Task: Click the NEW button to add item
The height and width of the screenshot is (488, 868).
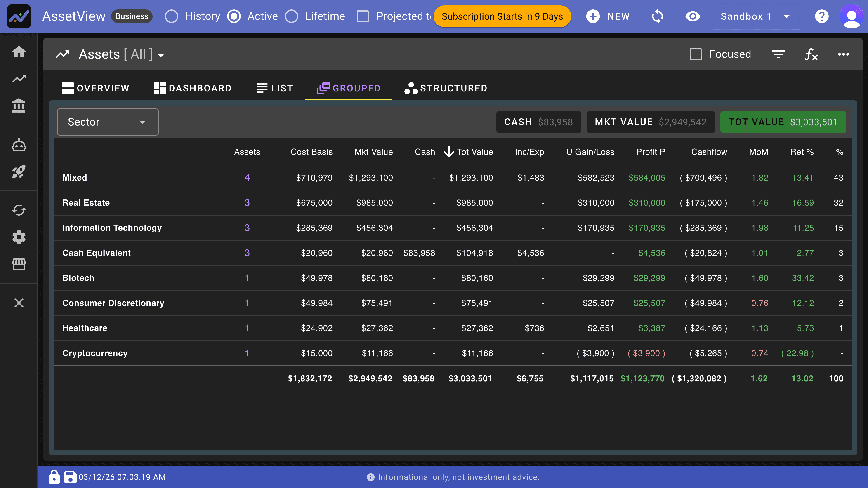Action: click(608, 16)
